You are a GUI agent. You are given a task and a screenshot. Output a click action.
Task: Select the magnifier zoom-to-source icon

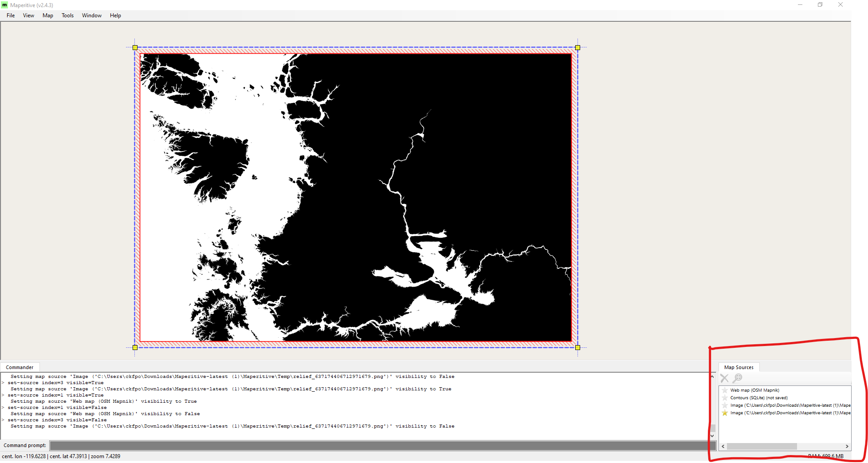[738, 378]
